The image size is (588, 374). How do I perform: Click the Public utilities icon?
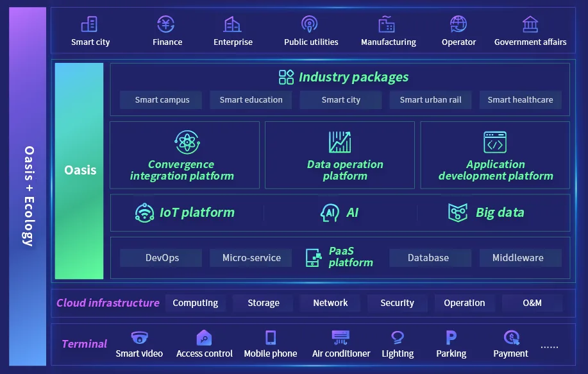(x=309, y=24)
